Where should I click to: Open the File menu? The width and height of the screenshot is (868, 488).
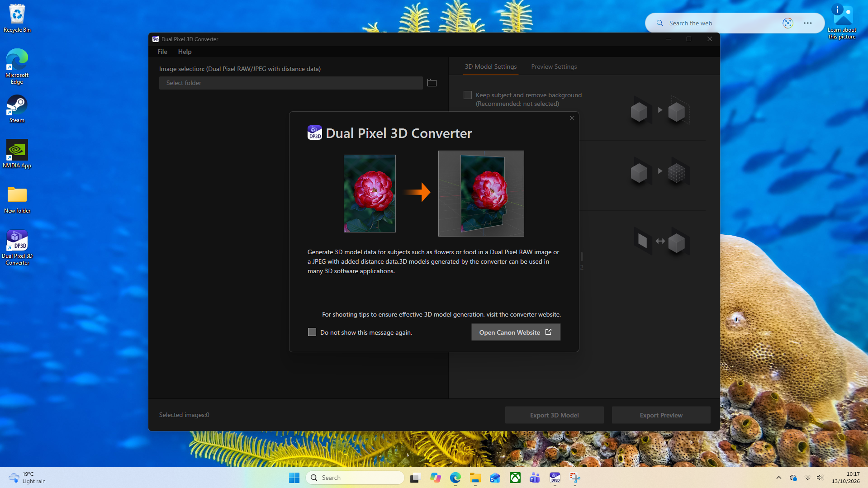(x=162, y=52)
